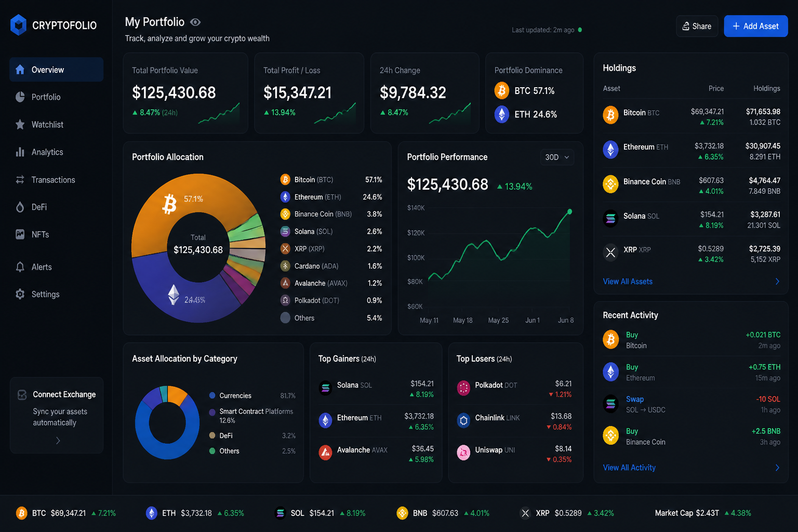Click Market Cap $2.43T ticker entry
Viewport: 798px width, 532px height.
tap(703, 513)
